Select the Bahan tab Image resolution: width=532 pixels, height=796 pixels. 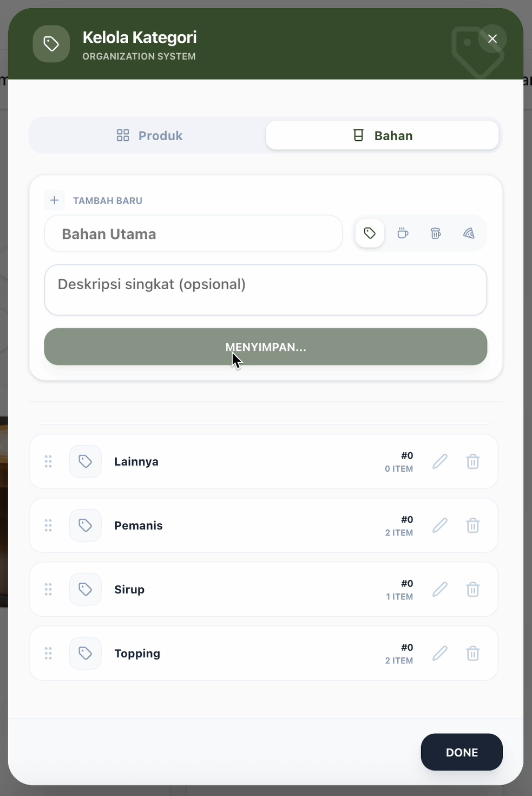[383, 135]
